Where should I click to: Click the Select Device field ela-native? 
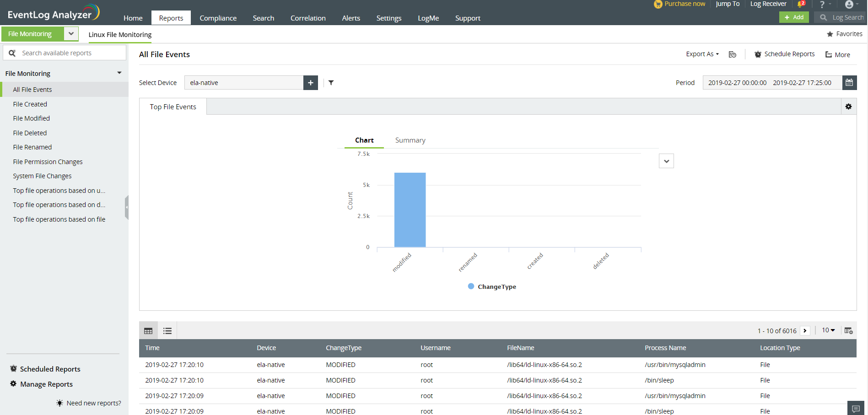click(244, 83)
